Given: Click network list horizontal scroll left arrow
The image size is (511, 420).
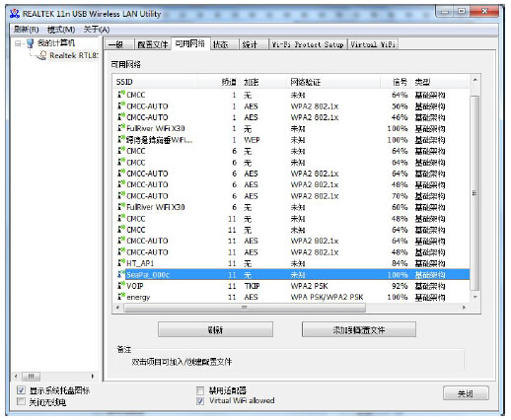Looking at the screenshot, I should click(x=117, y=308).
